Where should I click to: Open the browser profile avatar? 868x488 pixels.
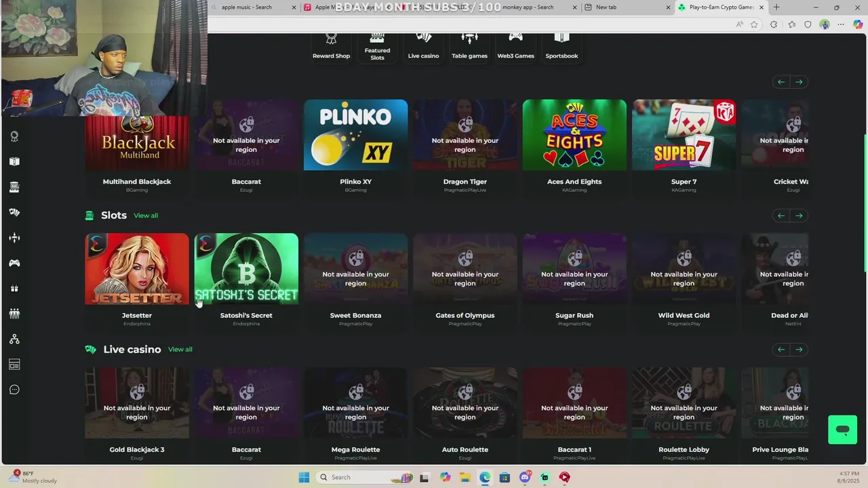click(x=825, y=24)
